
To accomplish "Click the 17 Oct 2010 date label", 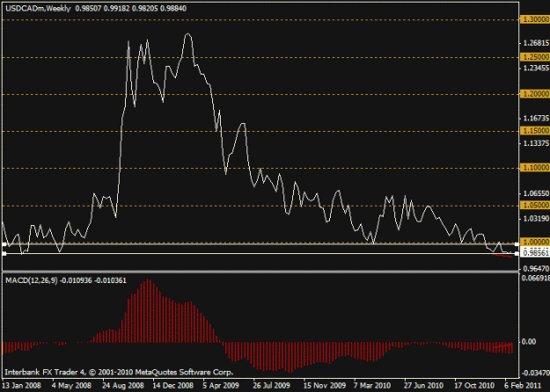I will pyautogui.click(x=474, y=386).
